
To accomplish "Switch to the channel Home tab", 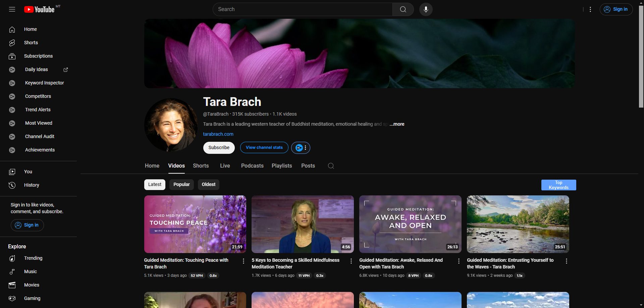I will click(152, 166).
